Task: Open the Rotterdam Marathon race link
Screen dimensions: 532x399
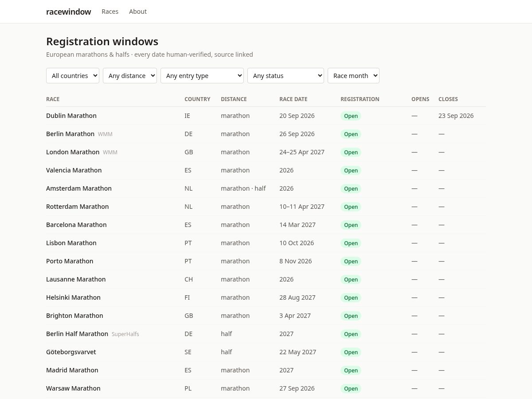Action: pos(78,207)
